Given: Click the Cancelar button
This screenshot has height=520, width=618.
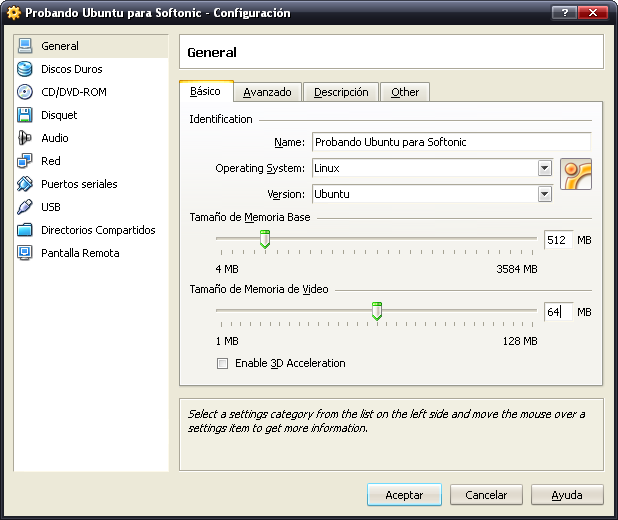Looking at the screenshot, I should (x=486, y=494).
